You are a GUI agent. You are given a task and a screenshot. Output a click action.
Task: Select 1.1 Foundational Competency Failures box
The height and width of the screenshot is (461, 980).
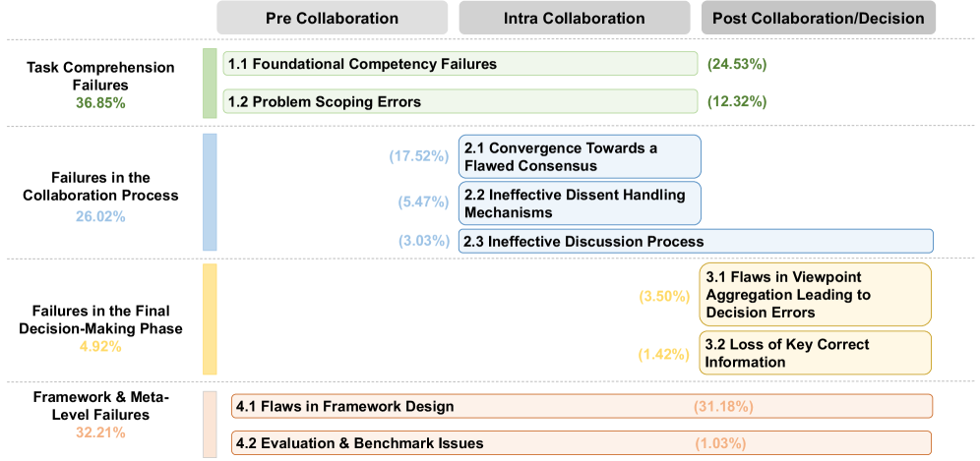pyautogui.click(x=459, y=64)
